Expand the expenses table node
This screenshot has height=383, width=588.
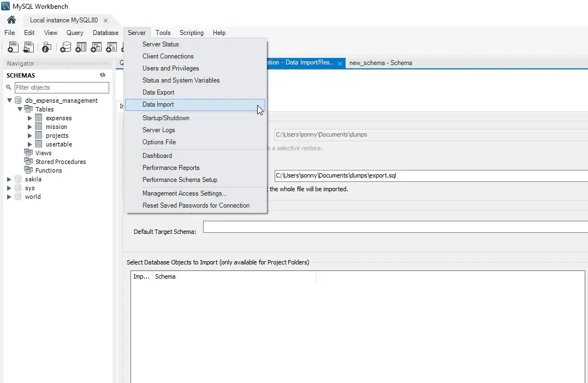[30, 118]
